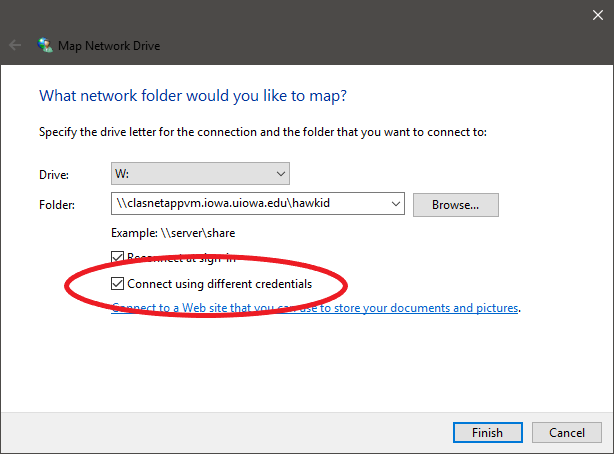Viewport: 614px width, 454px height.
Task: Cancel the network drive mapping
Action: [x=566, y=432]
